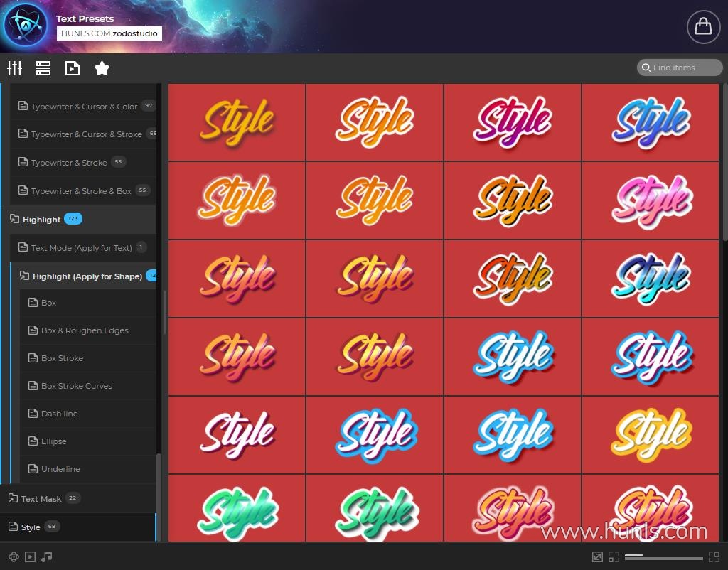The height and width of the screenshot is (570, 728).
Task: Click the fullscreen corners icon in bottom bar
Action: pos(614,556)
